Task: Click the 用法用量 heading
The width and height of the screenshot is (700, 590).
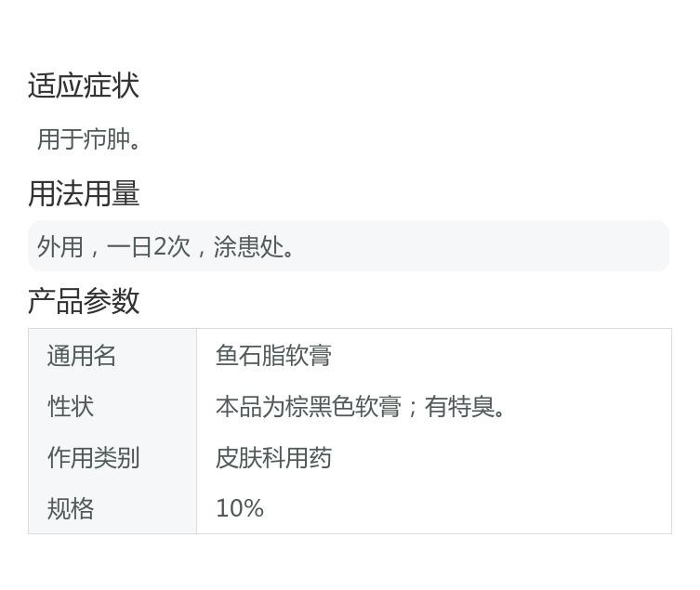Action: point(84,193)
